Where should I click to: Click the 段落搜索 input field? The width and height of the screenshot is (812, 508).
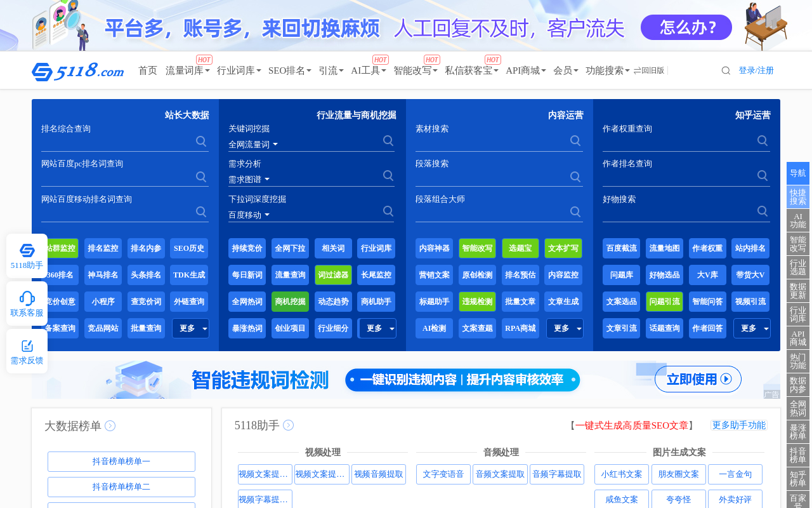tap(492, 177)
